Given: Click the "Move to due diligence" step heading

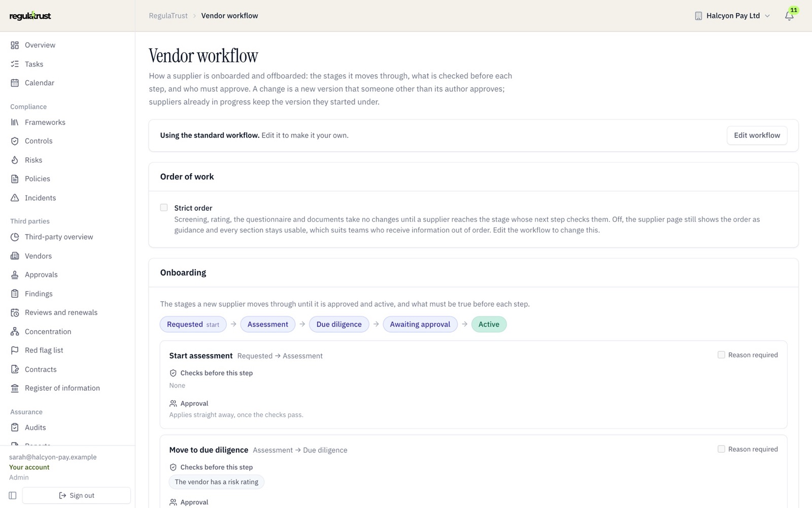Looking at the screenshot, I should 209,450.
